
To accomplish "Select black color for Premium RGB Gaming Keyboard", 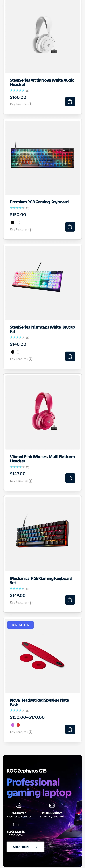I will [13, 222].
